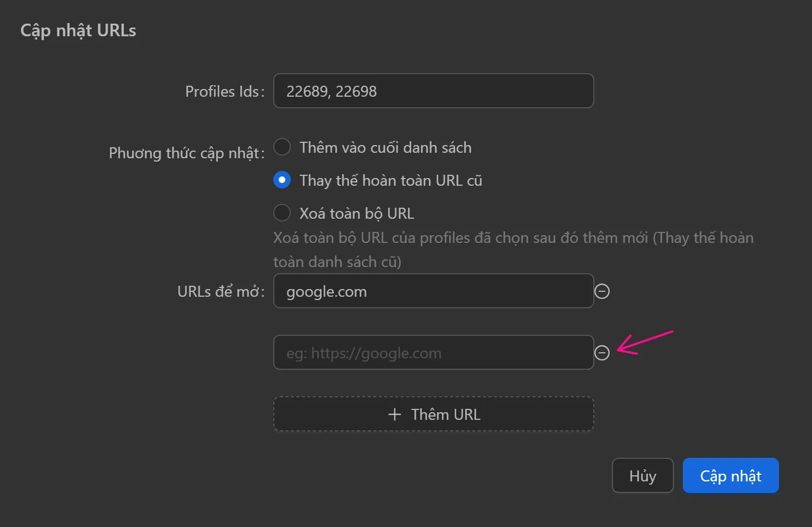The image size is (812, 527).
Task: Select the 'Thêm vào cuối danh sách' radio circle
Action: (x=282, y=147)
